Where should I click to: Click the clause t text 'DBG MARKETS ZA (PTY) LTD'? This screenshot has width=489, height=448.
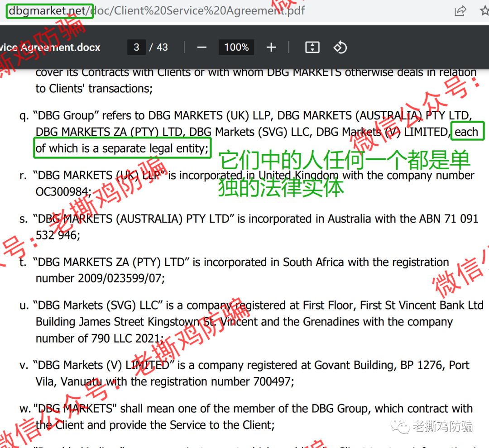coord(111,262)
